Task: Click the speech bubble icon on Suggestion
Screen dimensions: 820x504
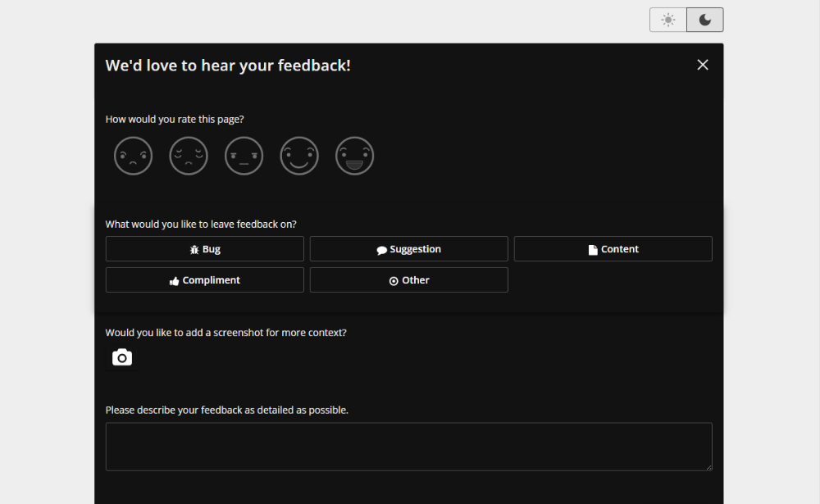Action: (x=382, y=248)
